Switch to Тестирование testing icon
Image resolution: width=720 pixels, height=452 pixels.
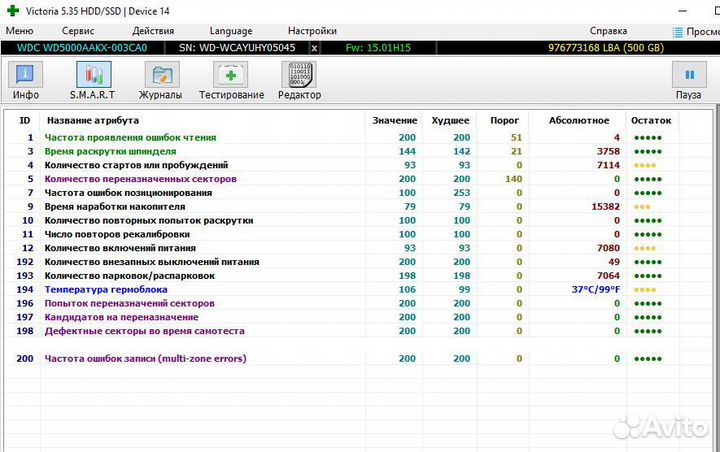[231, 79]
